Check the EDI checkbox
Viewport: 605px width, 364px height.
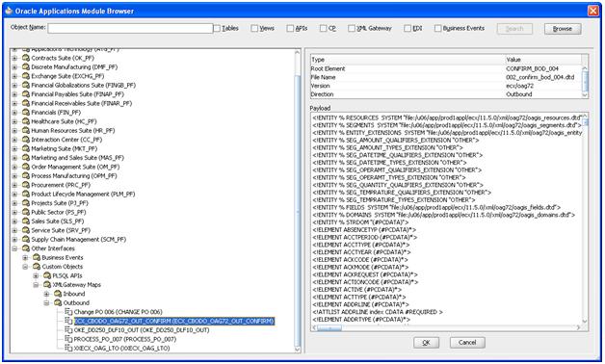click(x=408, y=28)
